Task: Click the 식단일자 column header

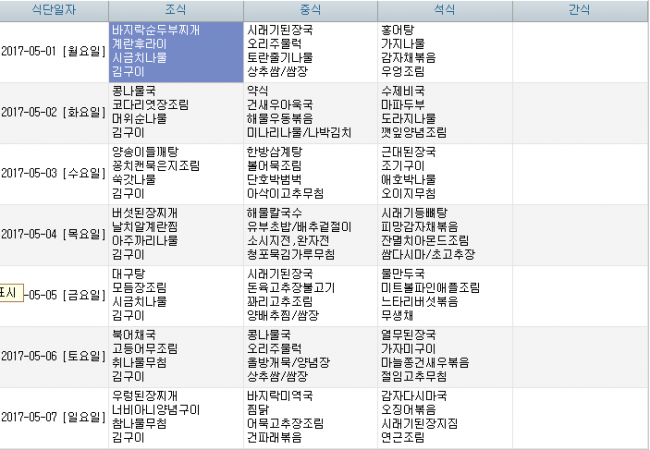Action: pos(54,11)
